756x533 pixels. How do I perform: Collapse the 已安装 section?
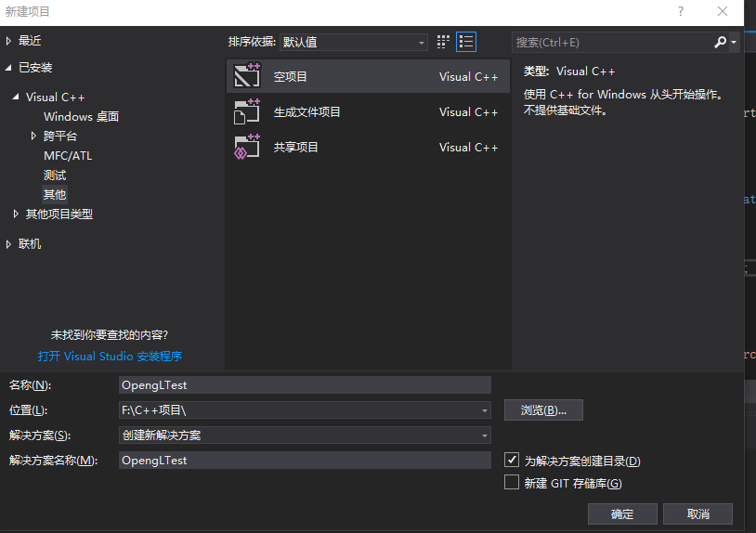coord(8,68)
